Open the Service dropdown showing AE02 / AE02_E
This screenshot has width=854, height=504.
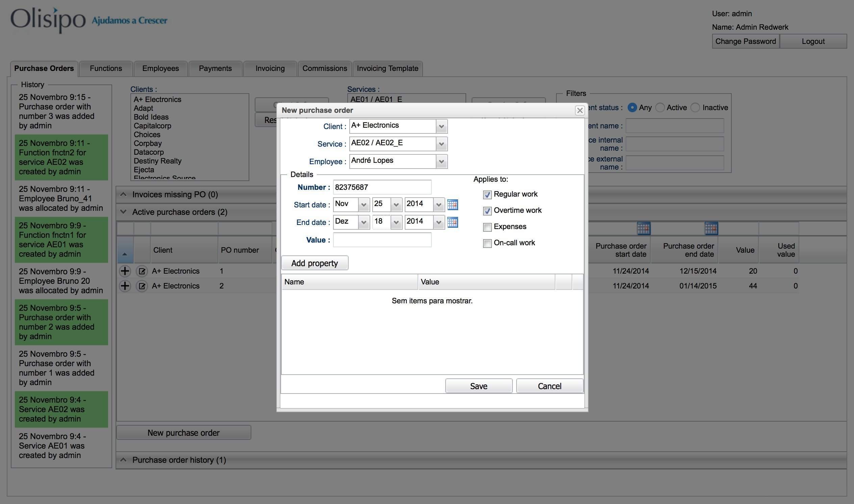point(441,144)
